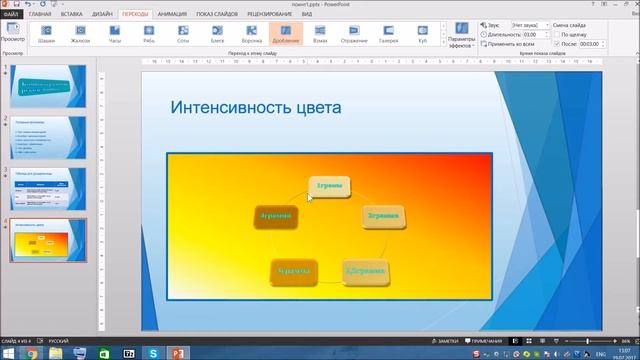Increase Длительность using up spinner
Image resolution: width=640 pixels, height=360 pixels.
[x=547, y=33]
